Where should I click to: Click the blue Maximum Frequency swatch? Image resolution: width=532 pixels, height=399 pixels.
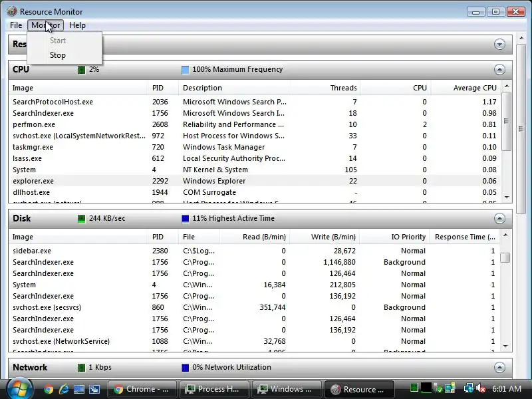186,70
